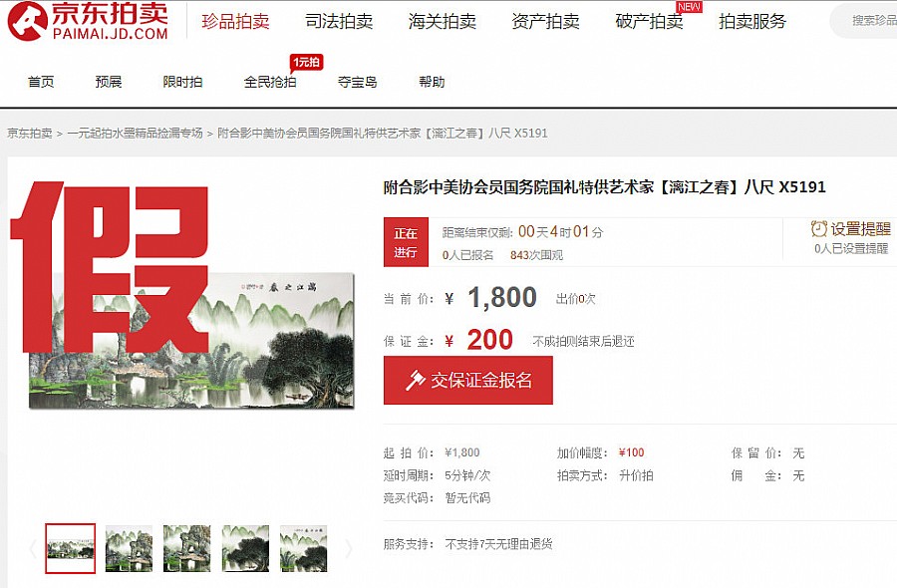Click the 竞买代码 value 暂无代码
This screenshot has width=897, height=588.
click(467, 497)
